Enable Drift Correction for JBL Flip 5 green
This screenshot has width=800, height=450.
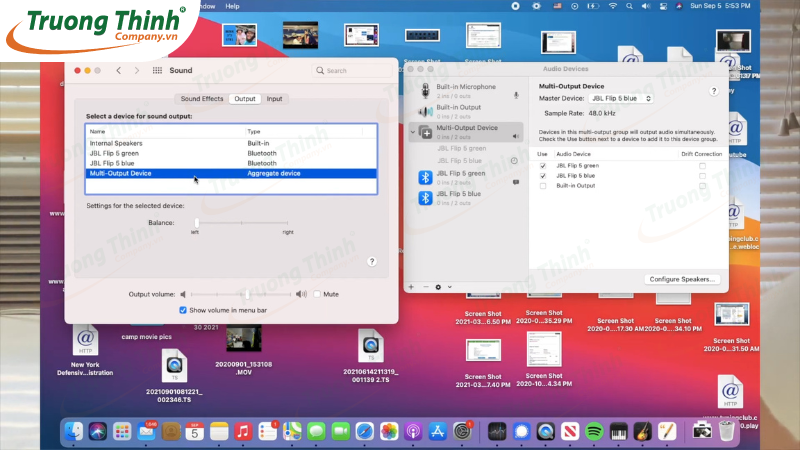coord(703,166)
